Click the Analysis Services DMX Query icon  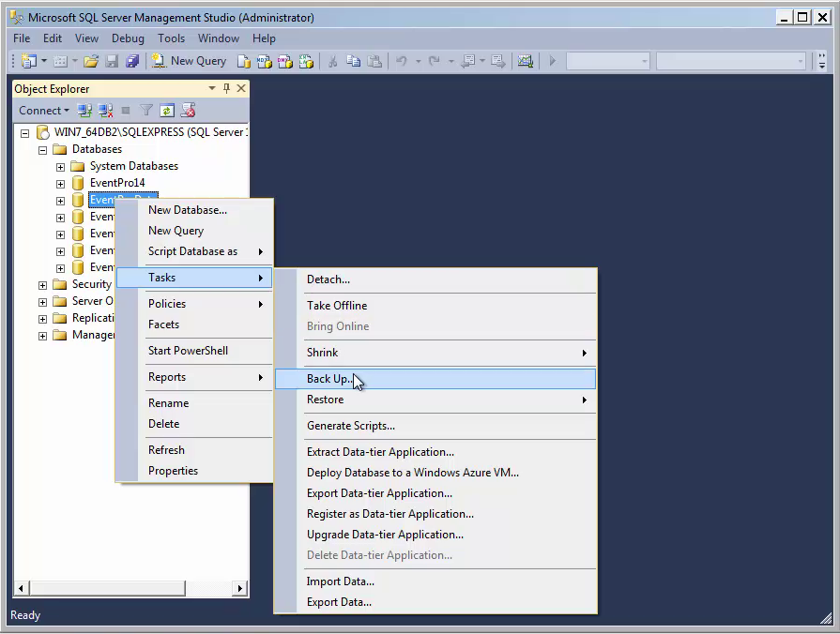pyautogui.click(x=285, y=62)
